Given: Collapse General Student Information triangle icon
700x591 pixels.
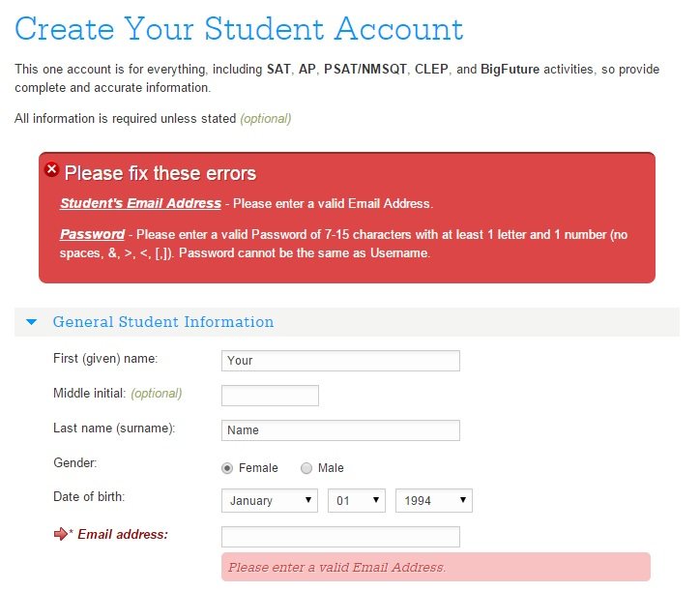Looking at the screenshot, I should click(x=31, y=322).
